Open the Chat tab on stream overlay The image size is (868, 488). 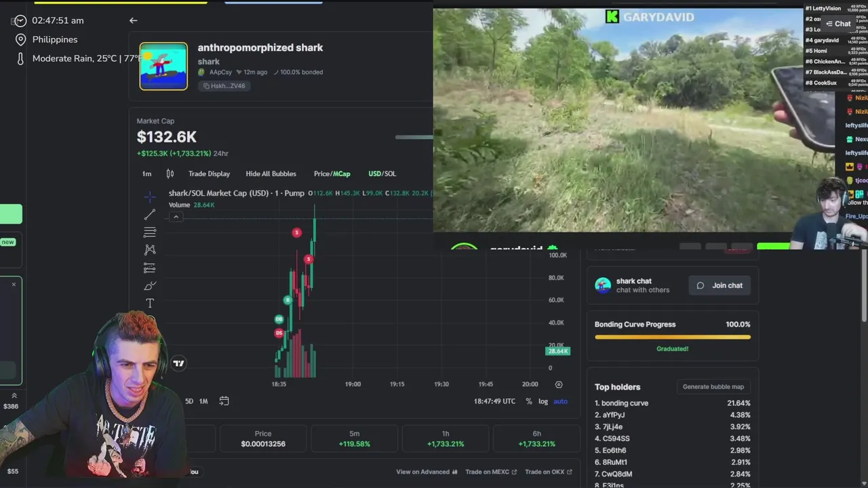coord(838,24)
